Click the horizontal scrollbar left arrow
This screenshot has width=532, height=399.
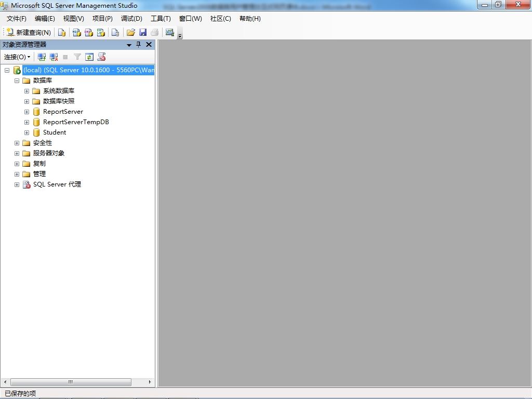point(5,382)
